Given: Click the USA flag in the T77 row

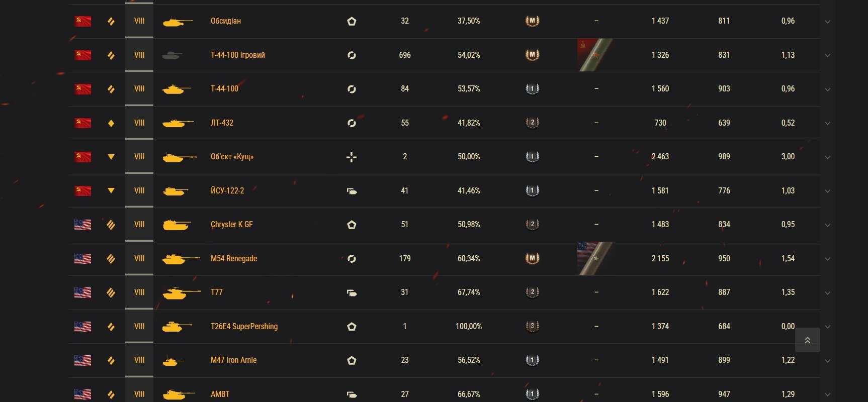Looking at the screenshot, I should 82,292.
